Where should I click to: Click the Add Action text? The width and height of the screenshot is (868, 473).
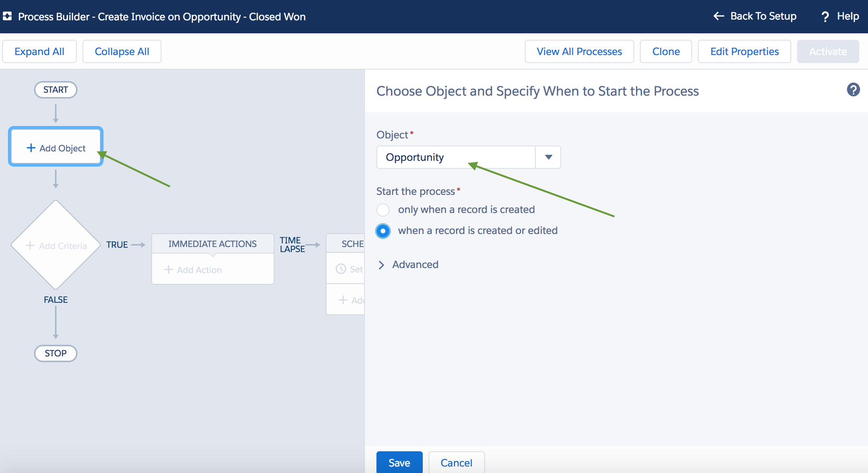pyautogui.click(x=199, y=270)
